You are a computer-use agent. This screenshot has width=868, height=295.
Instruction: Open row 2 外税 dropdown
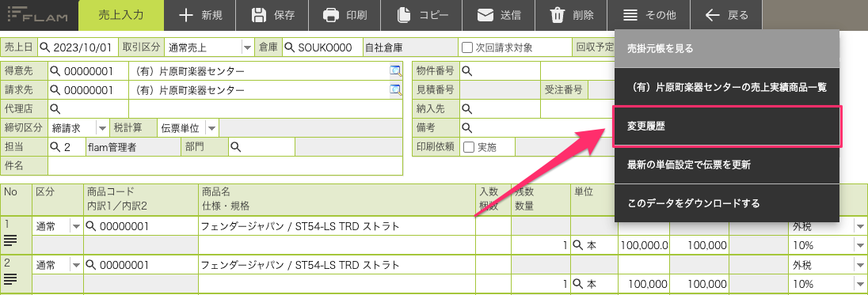861,265
